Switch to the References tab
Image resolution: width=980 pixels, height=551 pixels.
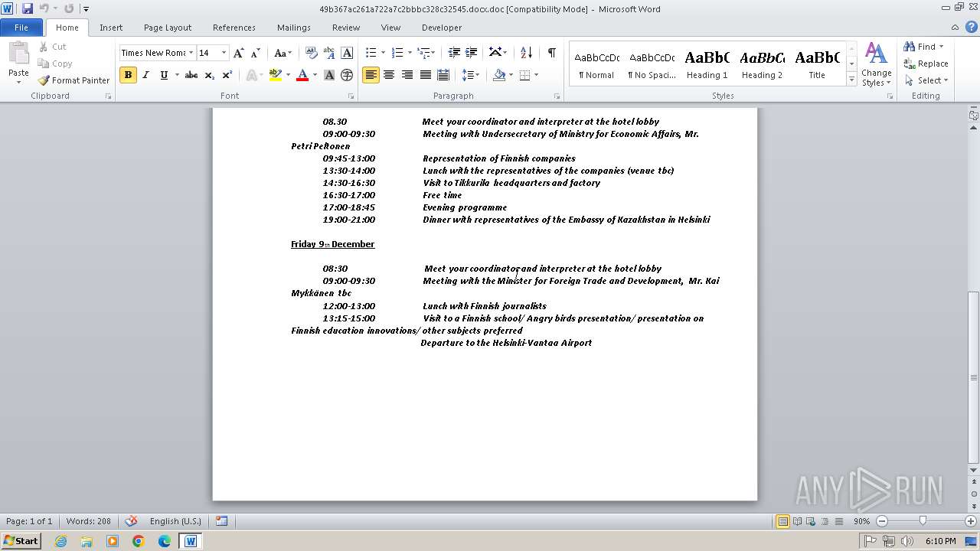234,28
